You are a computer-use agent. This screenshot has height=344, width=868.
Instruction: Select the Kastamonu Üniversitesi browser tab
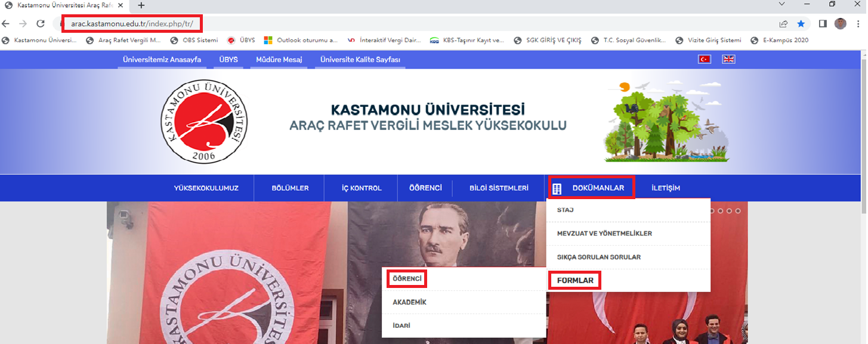pyautogui.click(x=64, y=5)
